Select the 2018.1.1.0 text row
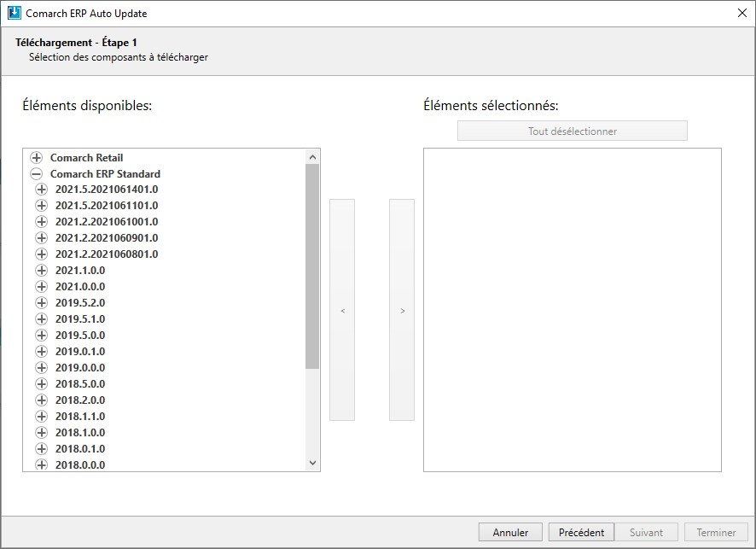Screen dimensions: 756x549 (x=80, y=417)
